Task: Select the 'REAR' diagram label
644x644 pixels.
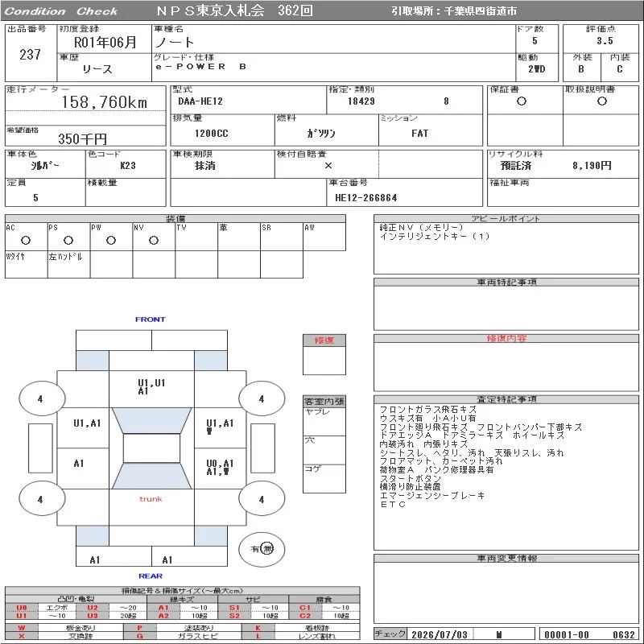Action: pos(151,576)
